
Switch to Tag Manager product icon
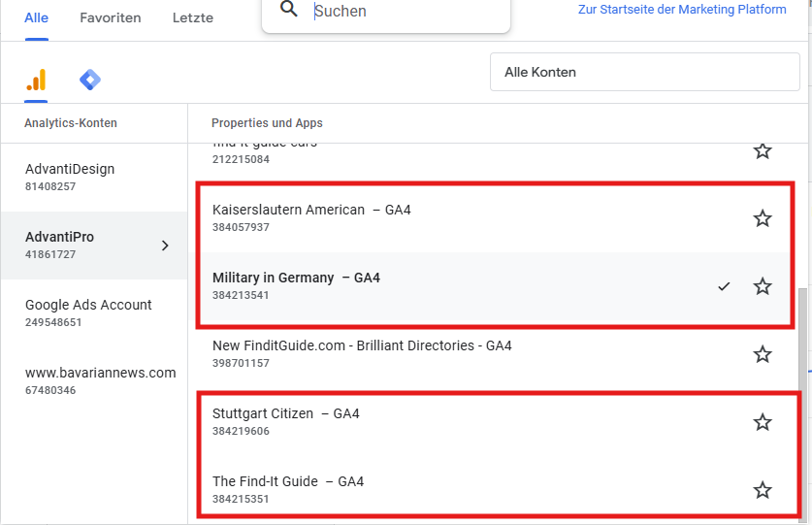90,80
